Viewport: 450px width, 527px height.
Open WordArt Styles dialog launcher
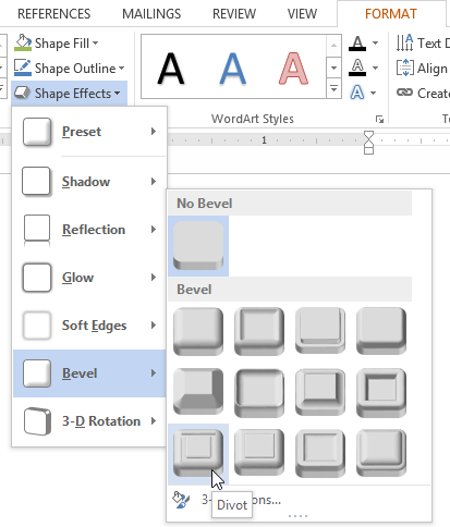[379, 119]
